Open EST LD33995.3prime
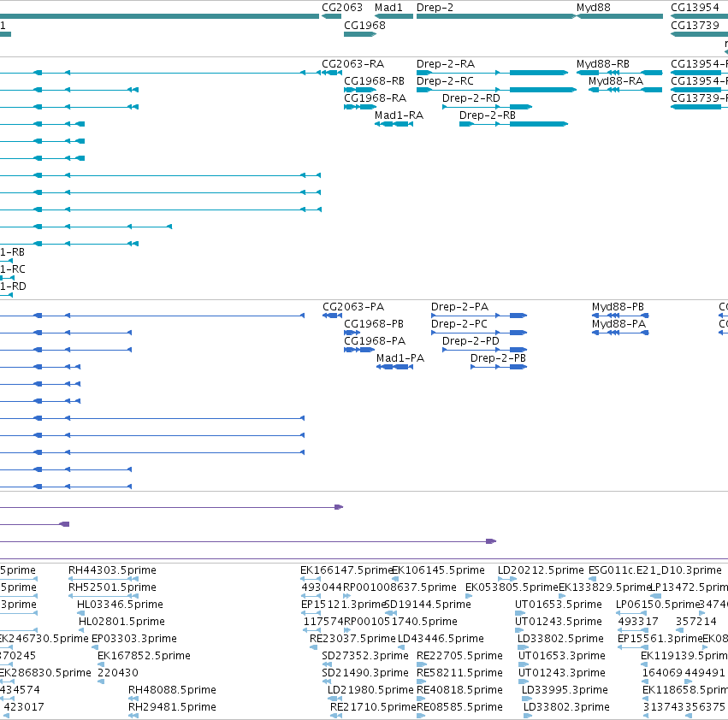728x720 pixels. point(564,690)
